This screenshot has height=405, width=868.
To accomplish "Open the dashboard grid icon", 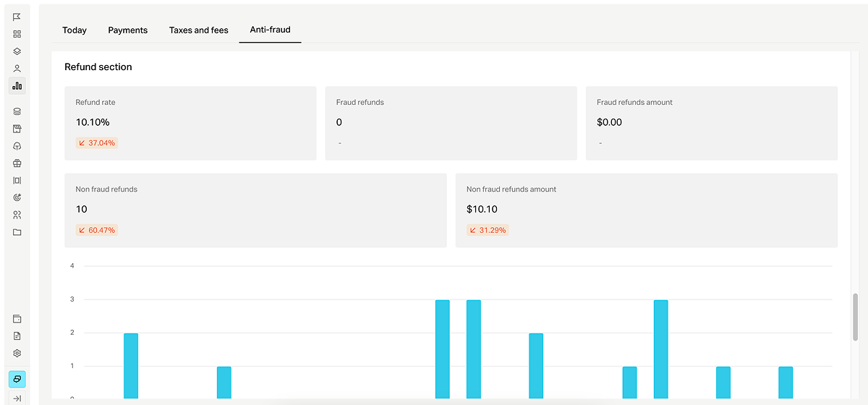I will pyautogui.click(x=17, y=34).
